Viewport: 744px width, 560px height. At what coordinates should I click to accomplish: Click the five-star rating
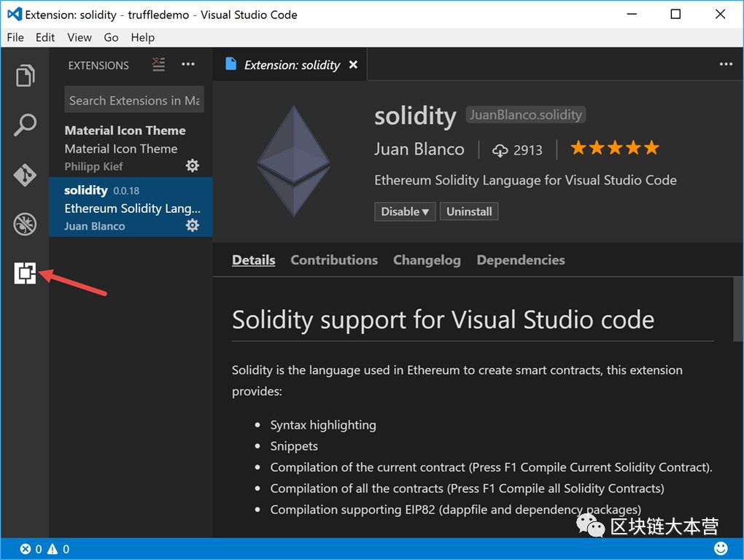(615, 148)
